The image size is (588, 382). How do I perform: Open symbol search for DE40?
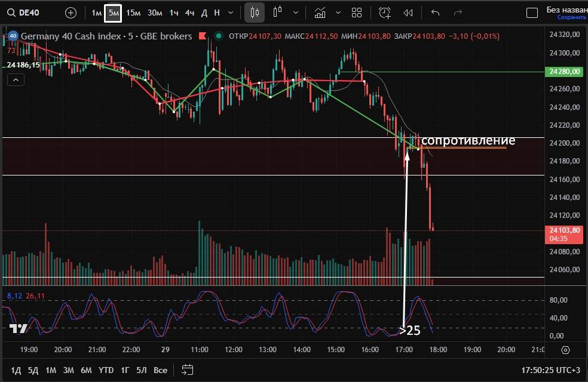click(x=29, y=13)
